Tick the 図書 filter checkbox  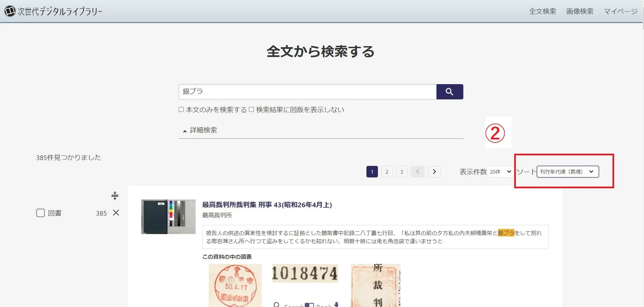tap(41, 213)
